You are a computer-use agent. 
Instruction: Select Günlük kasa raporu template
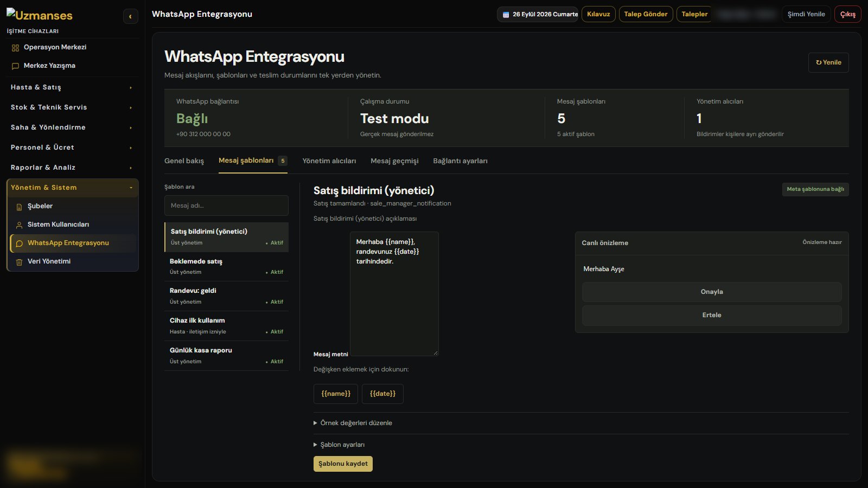tap(226, 356)
